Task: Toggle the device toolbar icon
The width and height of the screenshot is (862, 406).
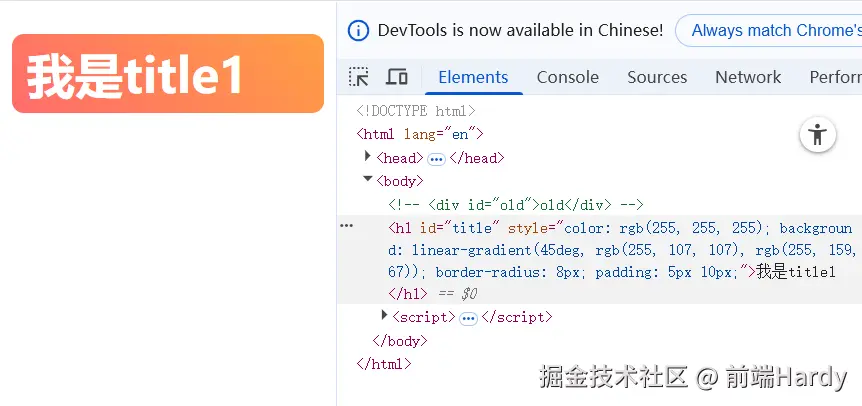Action: click(396, 77)
